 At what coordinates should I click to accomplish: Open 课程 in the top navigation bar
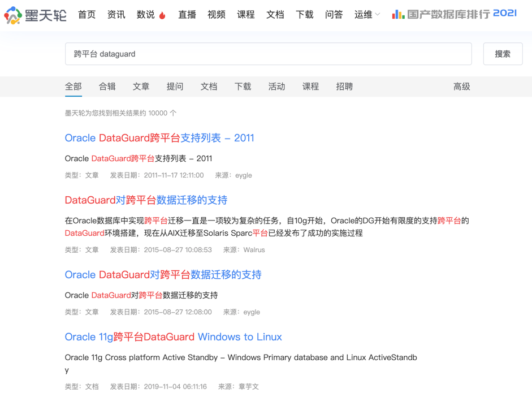tap(246, 15)
